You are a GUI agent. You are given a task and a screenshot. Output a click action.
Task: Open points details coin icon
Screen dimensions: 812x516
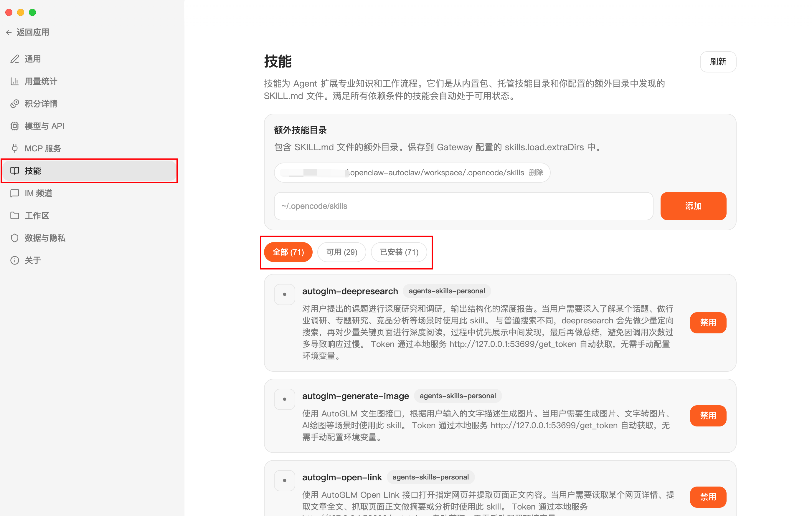click(x=14, y=103)
